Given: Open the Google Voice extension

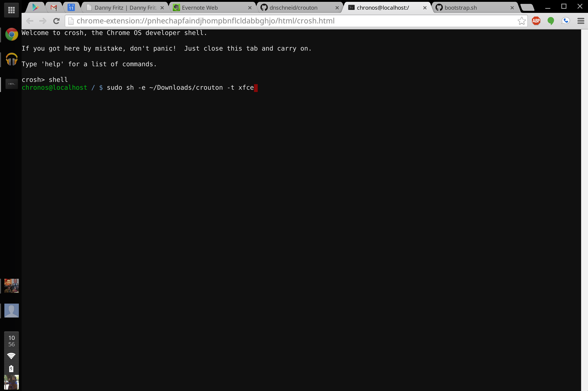Looking at the screenshot, I should 565,21.
